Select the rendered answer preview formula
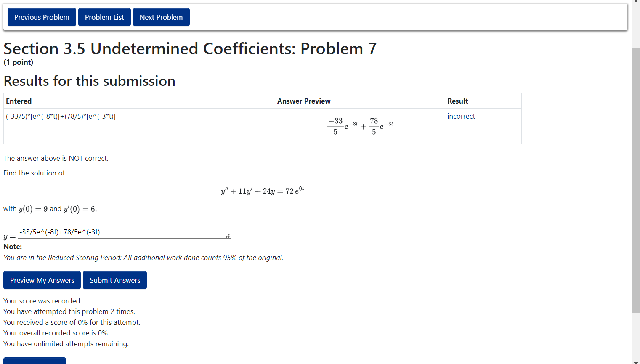The image size is (640, 364). 360,126
